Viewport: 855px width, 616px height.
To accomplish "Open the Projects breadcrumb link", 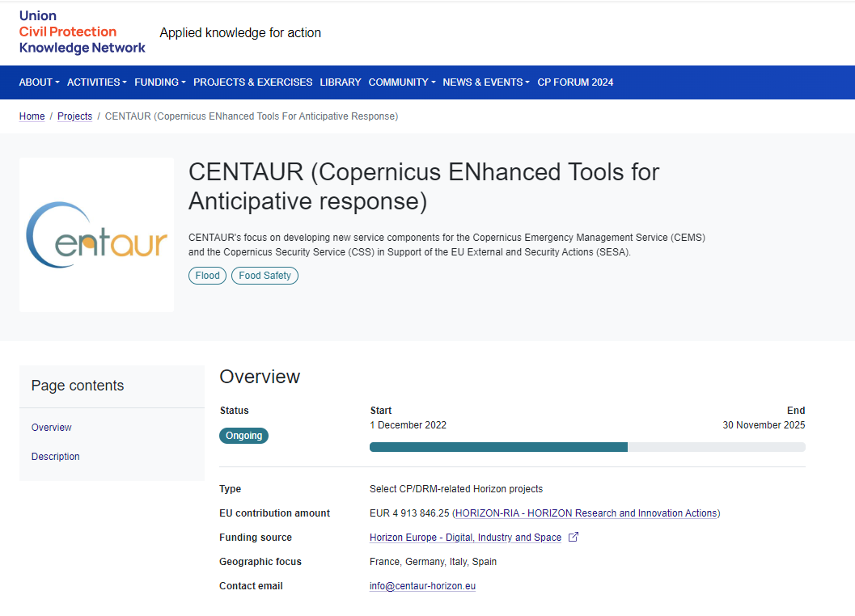I will pos(74,116).
